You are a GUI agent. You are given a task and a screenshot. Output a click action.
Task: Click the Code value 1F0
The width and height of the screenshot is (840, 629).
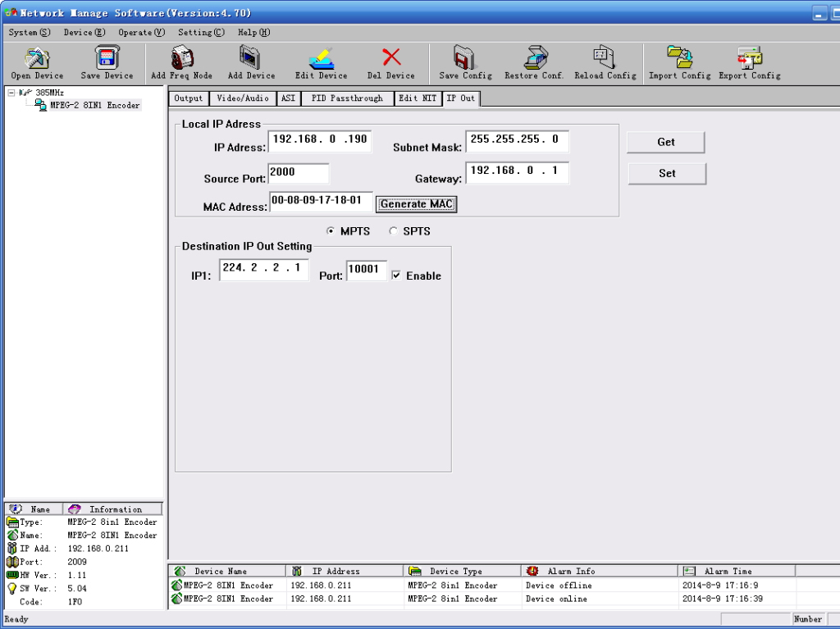(75, 602)
